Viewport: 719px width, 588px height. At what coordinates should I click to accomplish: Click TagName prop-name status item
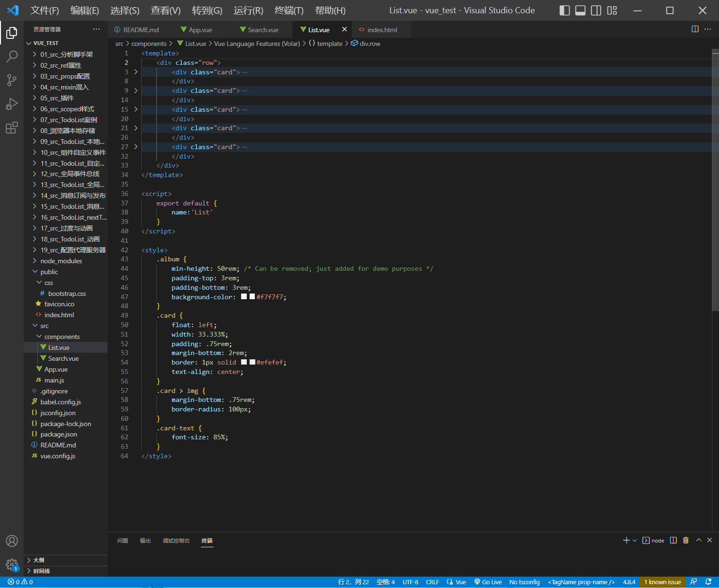click(x=581, y=582)
